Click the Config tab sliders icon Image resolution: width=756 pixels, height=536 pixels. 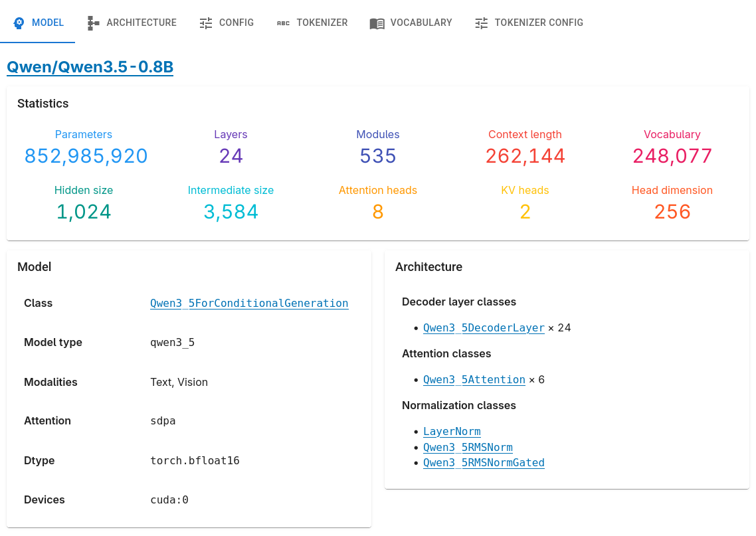pyautogui.click(x=206, y=23)
